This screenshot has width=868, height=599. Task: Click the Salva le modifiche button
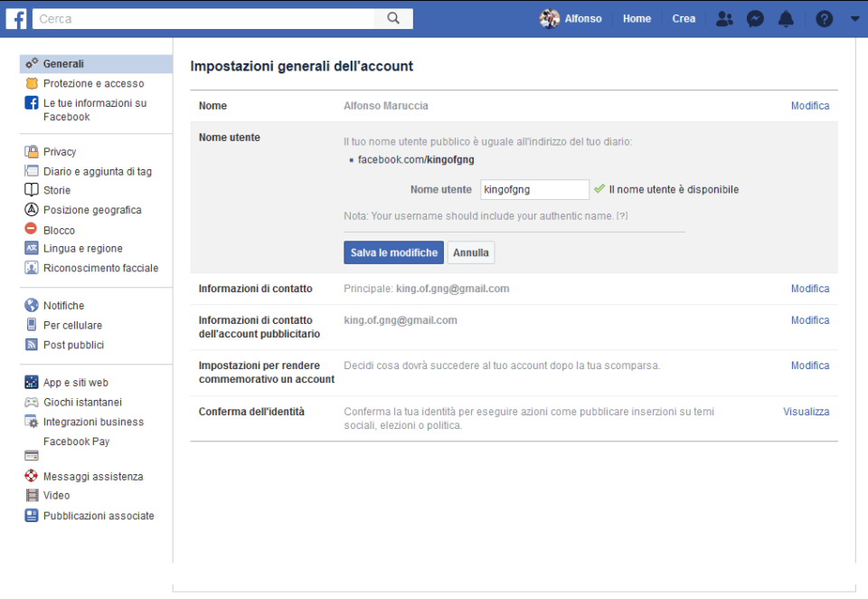(x=392, y=252)
